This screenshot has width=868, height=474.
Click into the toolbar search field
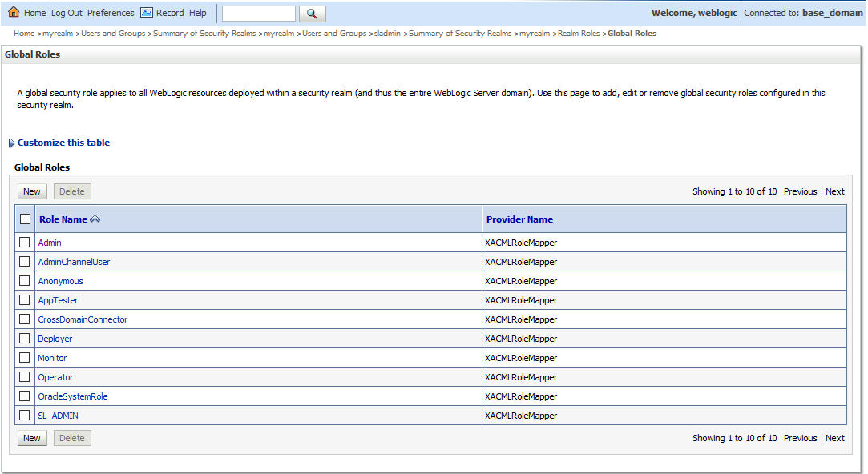click(259, 14)
